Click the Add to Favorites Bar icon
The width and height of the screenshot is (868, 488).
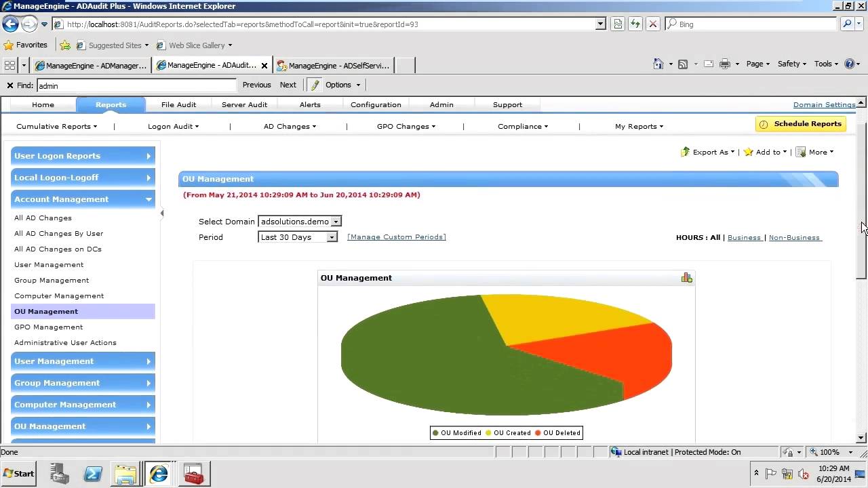point(65,45)
